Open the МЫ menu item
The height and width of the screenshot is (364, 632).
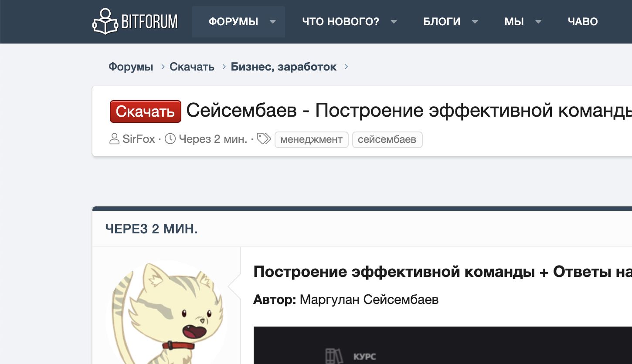514,22
